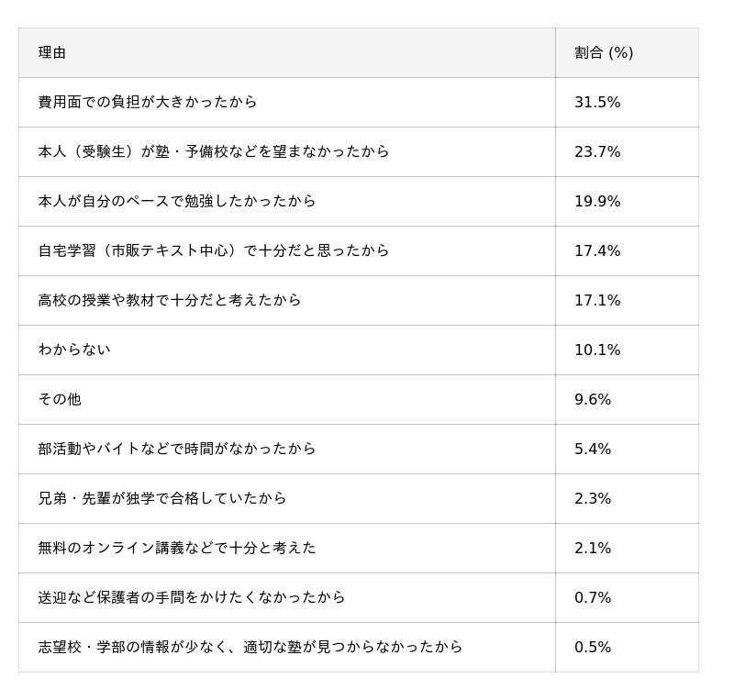The image size is (734, 700).
Task: Click the 17.4% percentage cell
Action: 597,251
